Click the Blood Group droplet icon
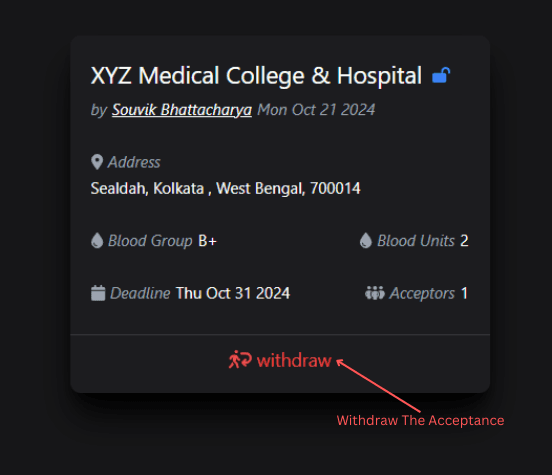Screen dimensions: 552x475 pyautogui.click(x=97, y=241)
